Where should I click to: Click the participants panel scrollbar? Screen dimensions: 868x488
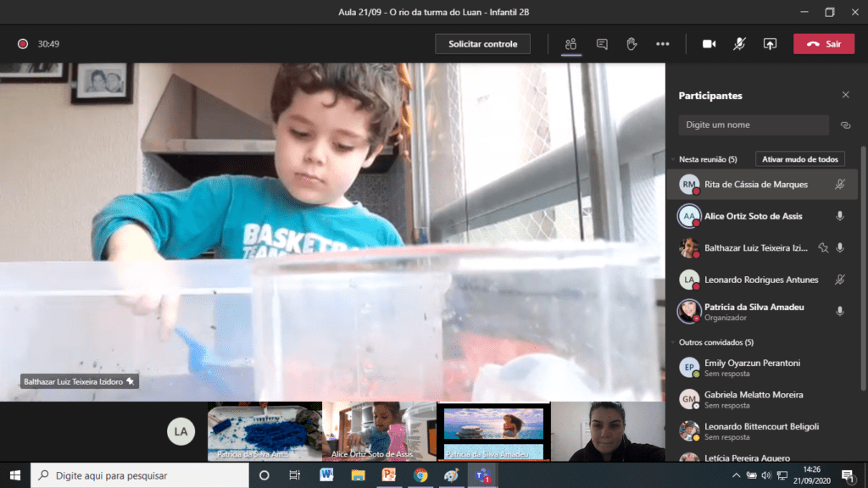[x=863, y=254]
